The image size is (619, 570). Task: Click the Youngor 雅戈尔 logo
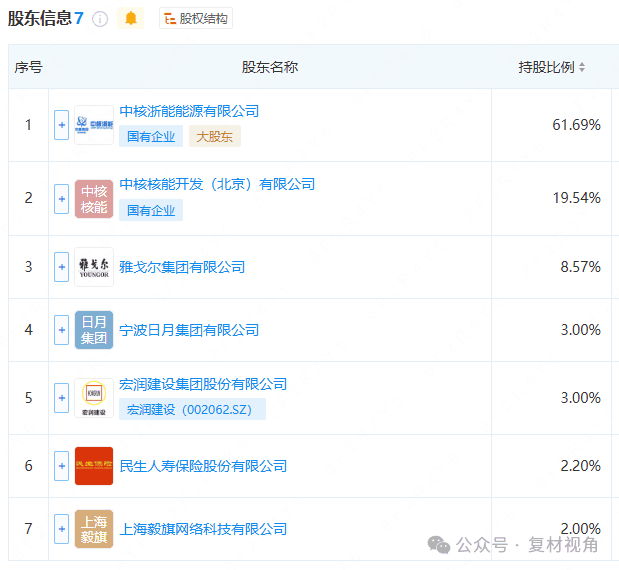[94, 267]
